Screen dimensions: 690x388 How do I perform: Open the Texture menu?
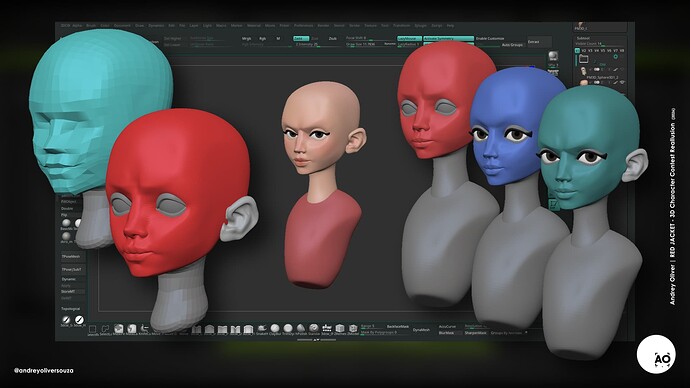click(x=371, y=26)
